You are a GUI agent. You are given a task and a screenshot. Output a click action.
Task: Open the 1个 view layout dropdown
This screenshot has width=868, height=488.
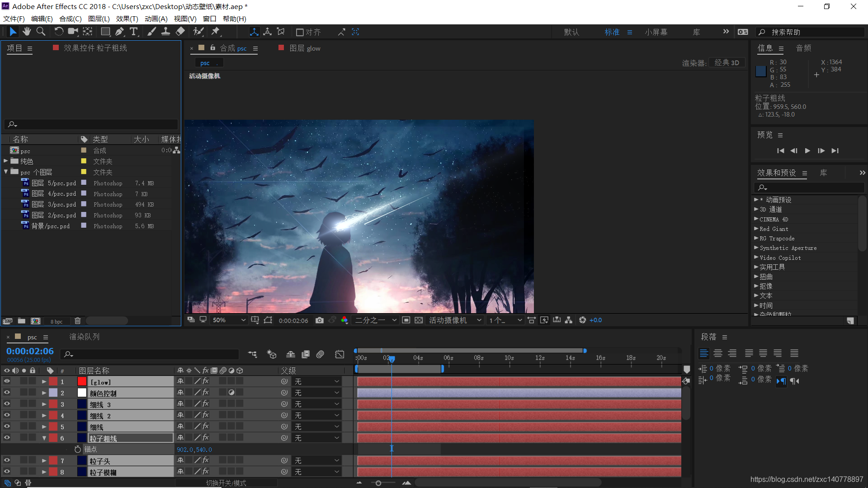(x=505, y=320)
